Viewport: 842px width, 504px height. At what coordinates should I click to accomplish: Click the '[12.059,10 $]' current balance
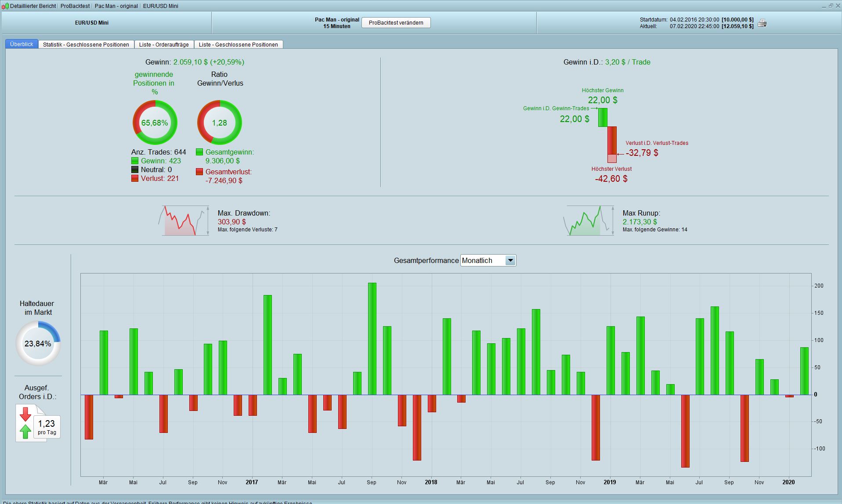(x=737, y=26)
